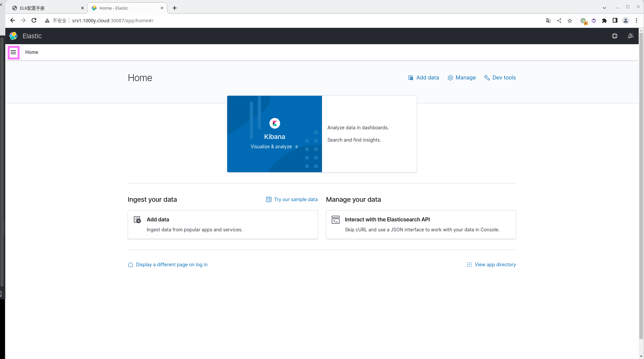Click the Elasticsearch API console icon
Image resolution: width=644 pixels, height=359 pixels.
[x=336, y=220]
